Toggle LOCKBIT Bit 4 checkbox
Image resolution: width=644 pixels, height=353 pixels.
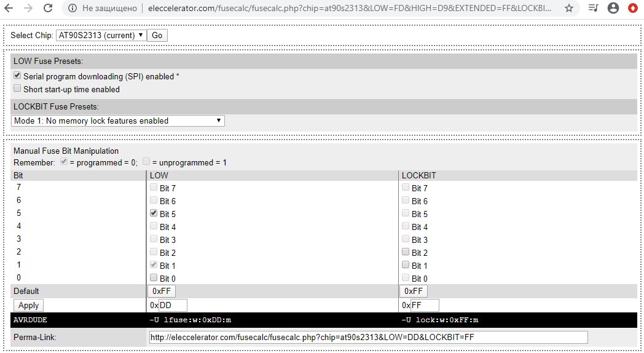tap(406, 226)
